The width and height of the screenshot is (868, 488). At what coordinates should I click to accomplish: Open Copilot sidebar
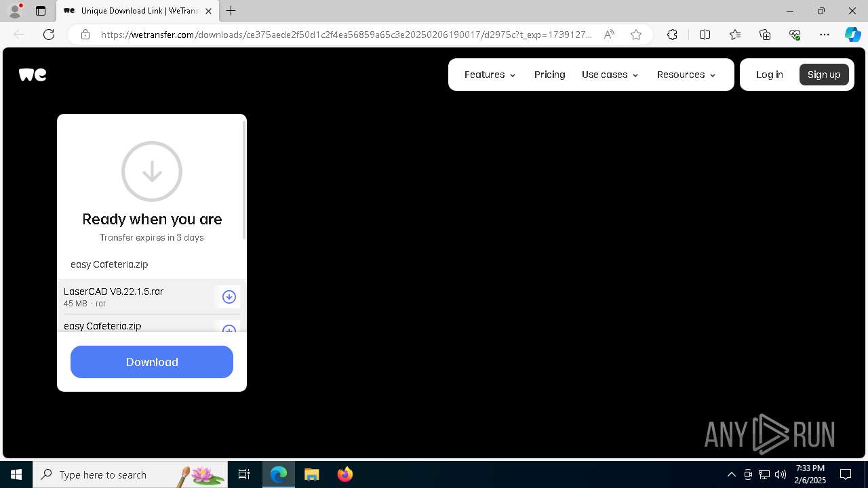(x=852, y=35)
